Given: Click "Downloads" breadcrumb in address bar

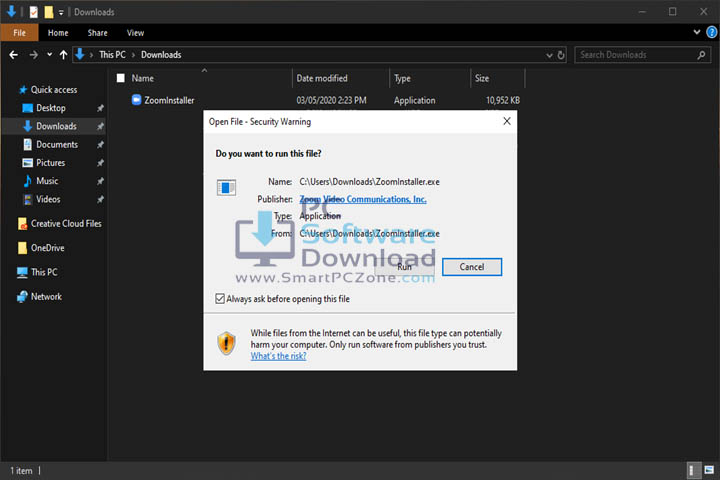Looking at the screenshot, I should coord(161,55).
